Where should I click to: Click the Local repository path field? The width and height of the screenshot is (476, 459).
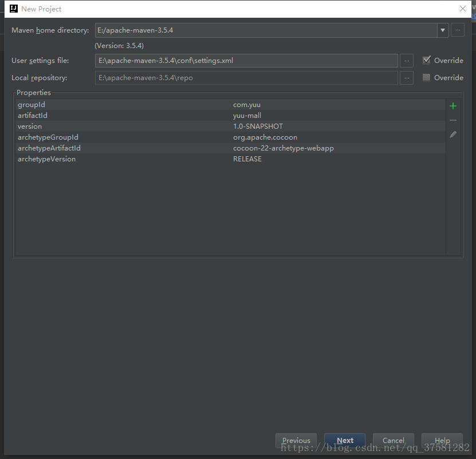click(x=246, y=78)
